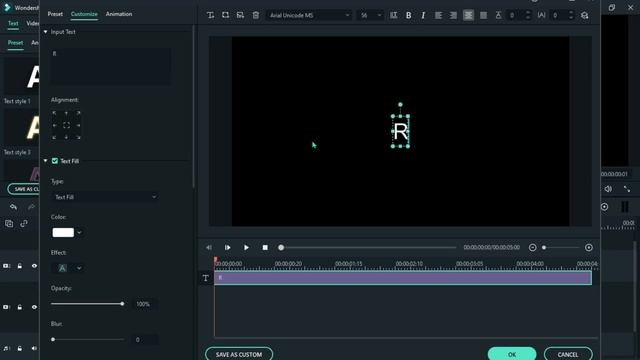Image resolution: width=640 pixels, height=360 pixels.
Task: Zoom in the timeline with plus icon
Action: [x=589, y=247]
